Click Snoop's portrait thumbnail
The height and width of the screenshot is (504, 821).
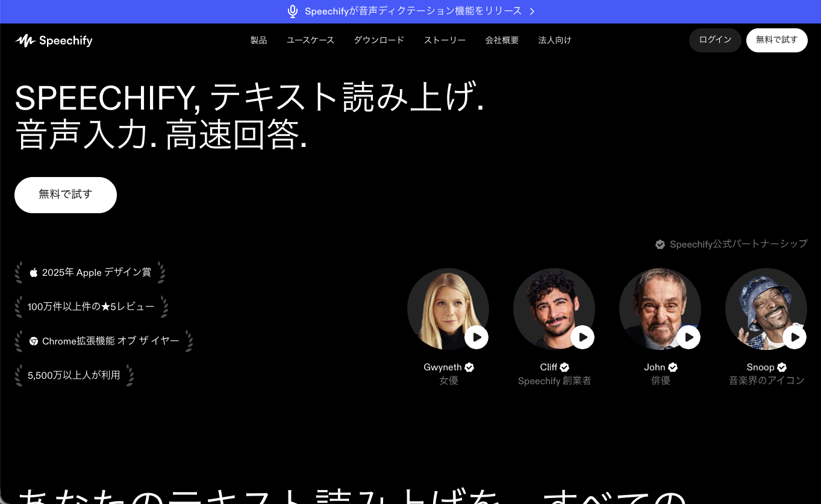coord(766,309)
